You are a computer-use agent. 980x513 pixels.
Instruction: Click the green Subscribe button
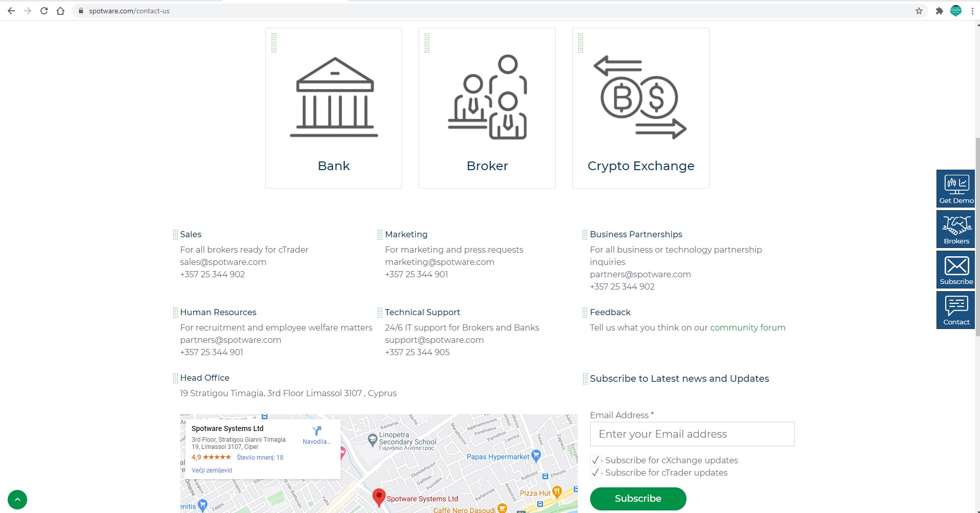pyautogui.click(x=638, y=499)
